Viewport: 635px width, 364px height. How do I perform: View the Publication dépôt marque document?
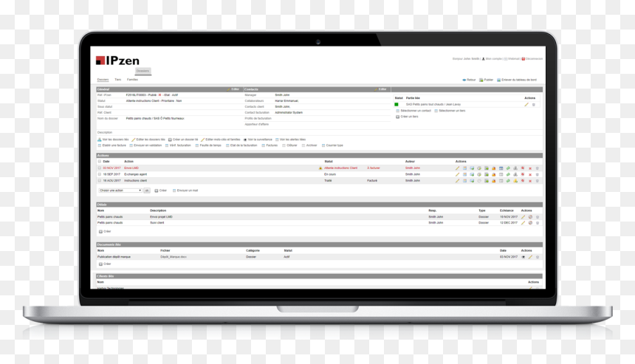[524, 257]
